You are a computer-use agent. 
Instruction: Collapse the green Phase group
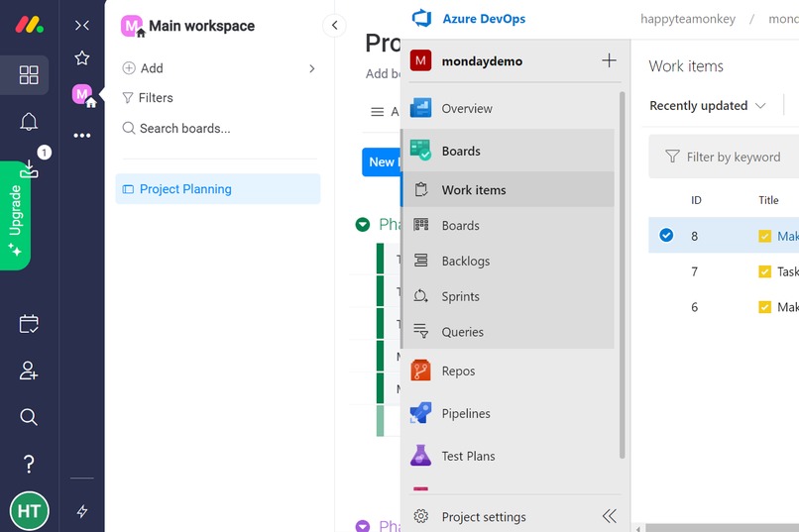tap(362, 224)
